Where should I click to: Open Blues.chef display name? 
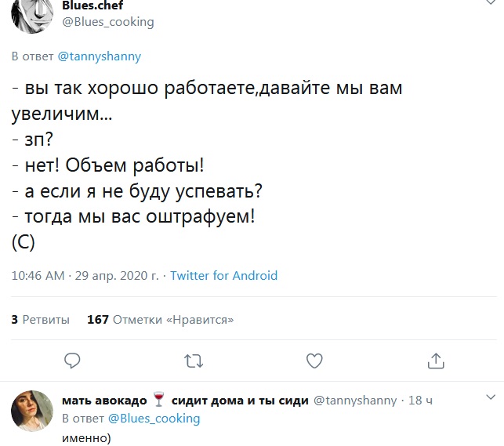pyautogui.click(x=92, y=5)
